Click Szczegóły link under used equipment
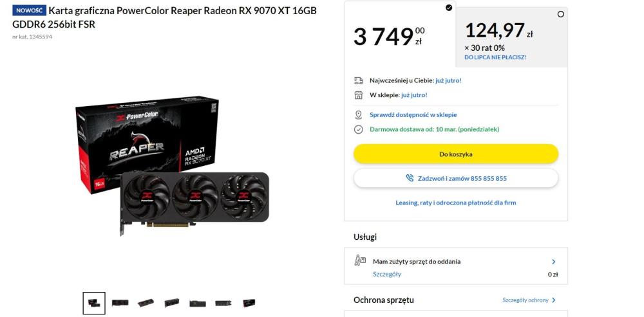 pyautogui.click(x=387, y=275)
